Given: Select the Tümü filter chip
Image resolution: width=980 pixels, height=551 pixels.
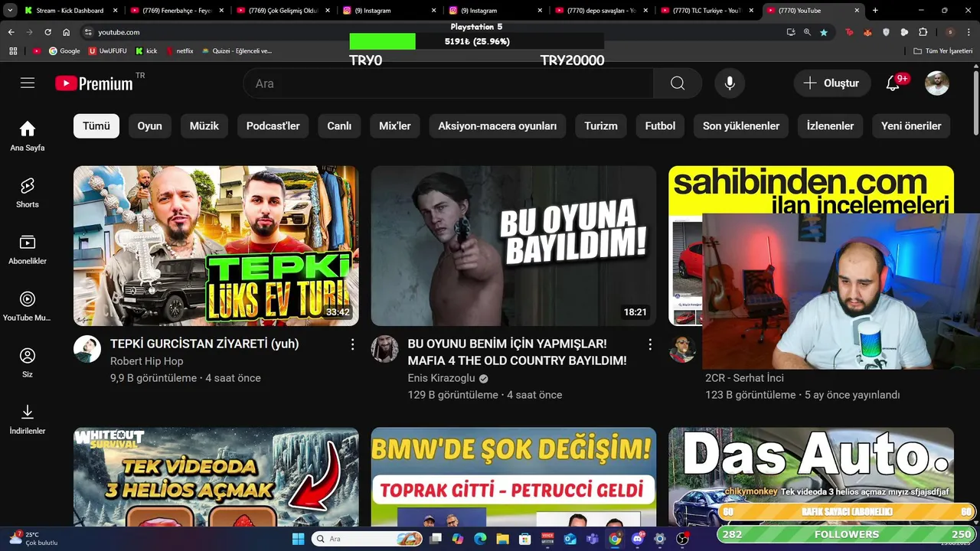Looking at the screenshot, I should 96,126.
